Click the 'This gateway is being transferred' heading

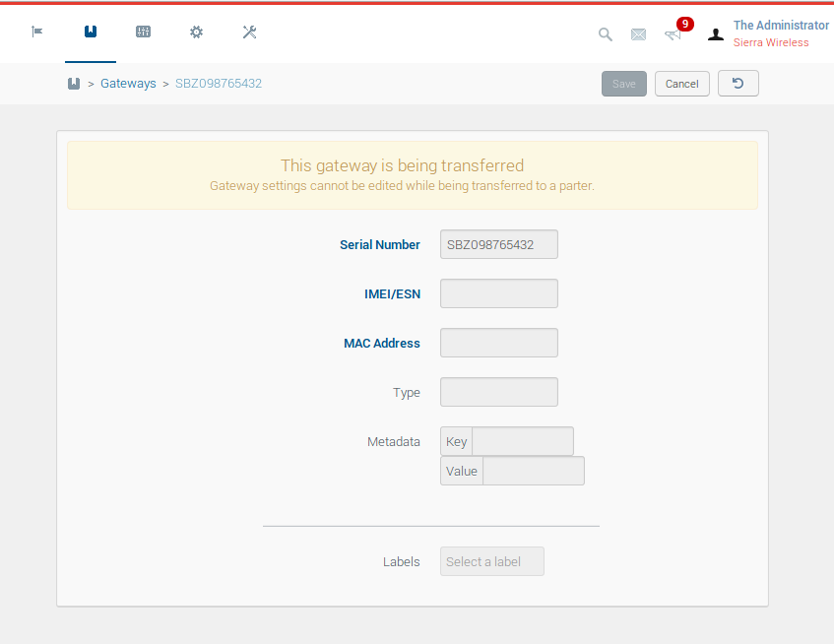pos(402,165)
